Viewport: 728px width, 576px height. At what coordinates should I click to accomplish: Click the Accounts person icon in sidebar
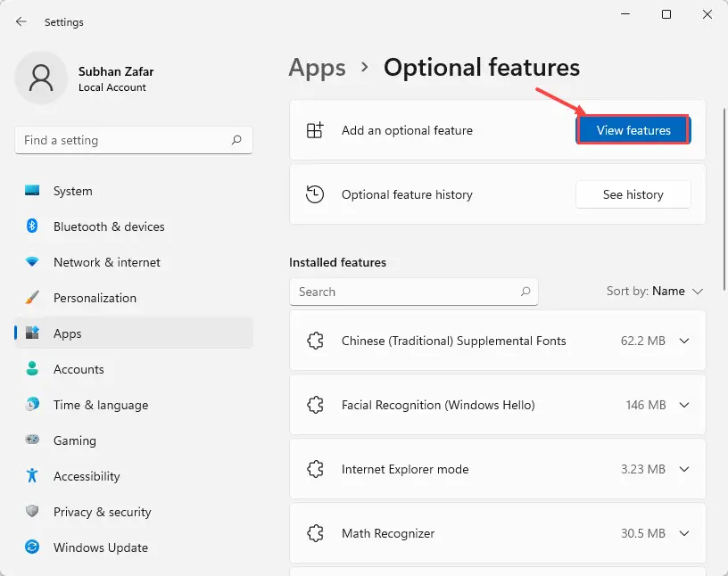[x=32, y=368]
